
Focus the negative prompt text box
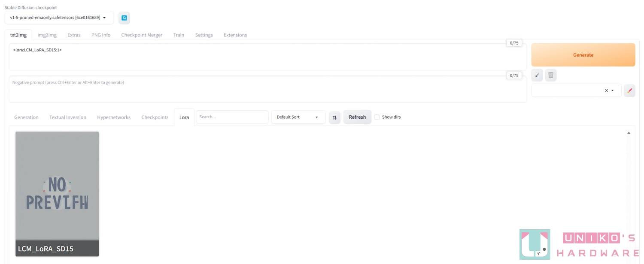[x=266, y=89]
